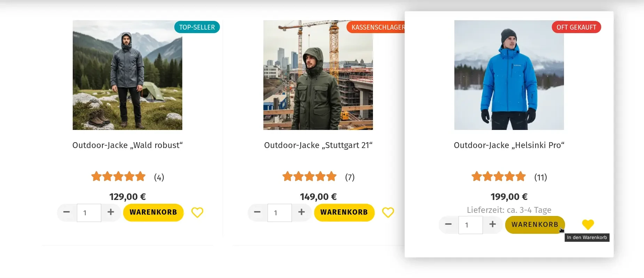Add Stuttgart 21 jacket to Warenkorb

pyautogui.click(x=344, y=213)
